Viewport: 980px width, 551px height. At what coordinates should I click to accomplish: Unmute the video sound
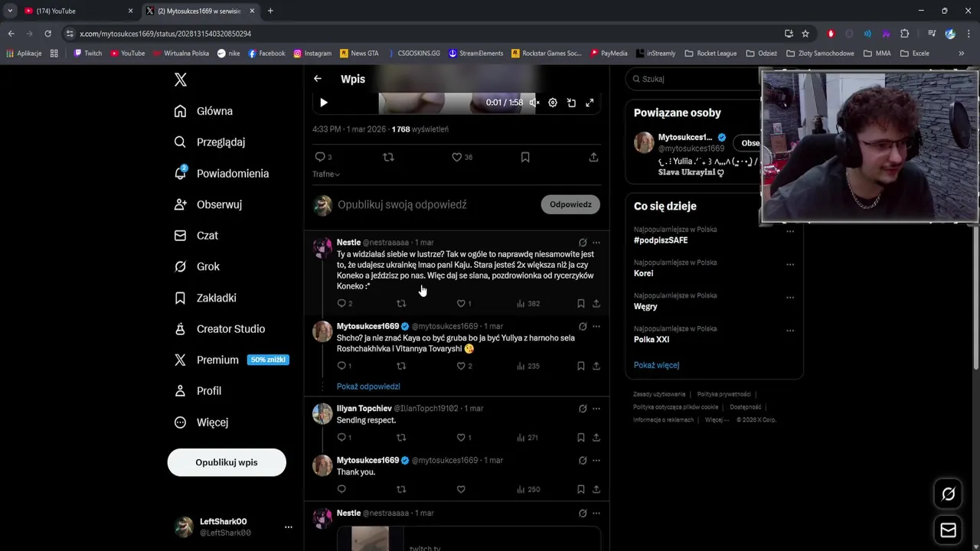click(534, 103)
